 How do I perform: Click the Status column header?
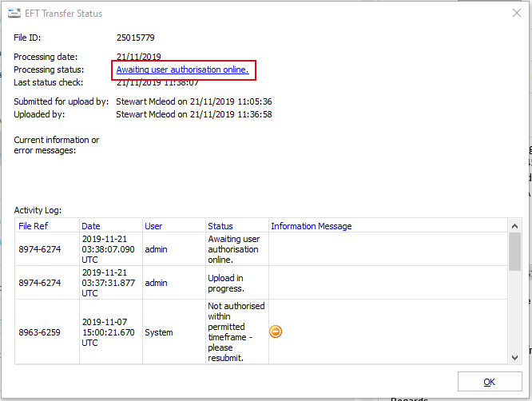[220, 226]
